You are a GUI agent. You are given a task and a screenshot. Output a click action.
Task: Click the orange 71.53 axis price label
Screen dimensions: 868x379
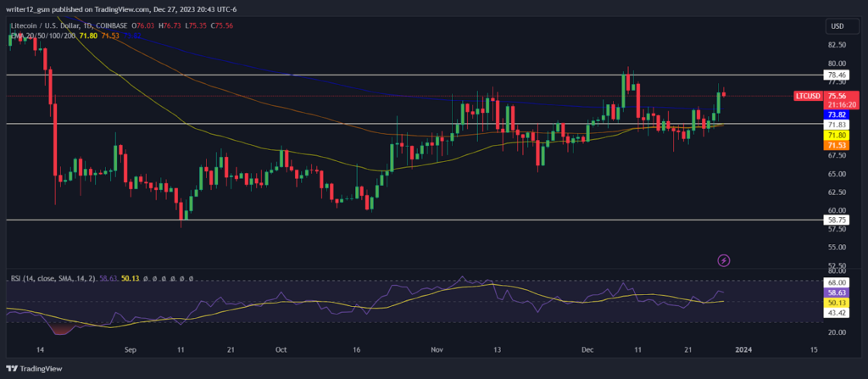[835, 145]
